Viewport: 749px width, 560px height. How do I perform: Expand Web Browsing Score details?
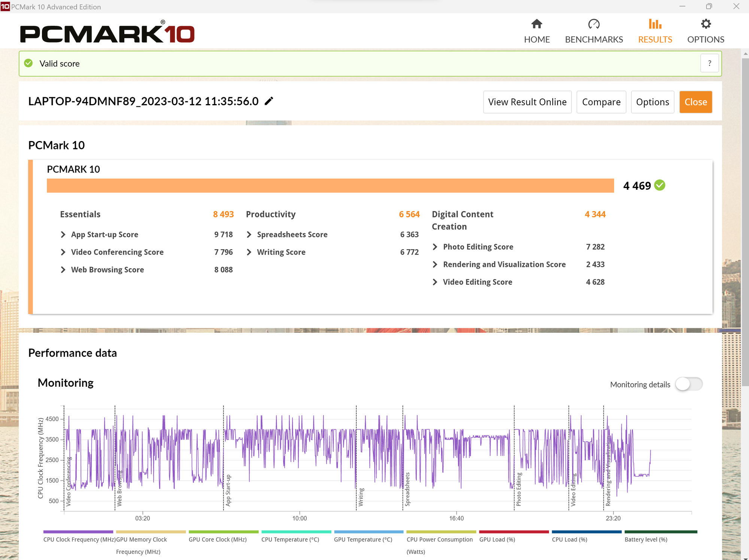coord(63,270)
